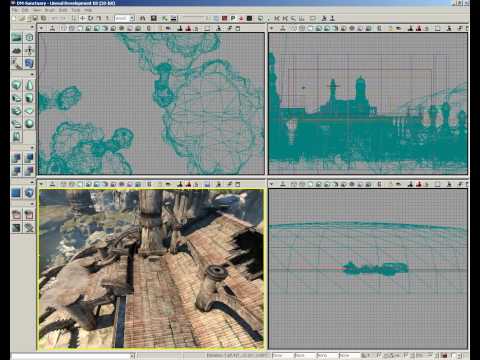Toggle realtime in the front silhouette viewport
This screenshot has height=360, width=480.
(283, 28)
